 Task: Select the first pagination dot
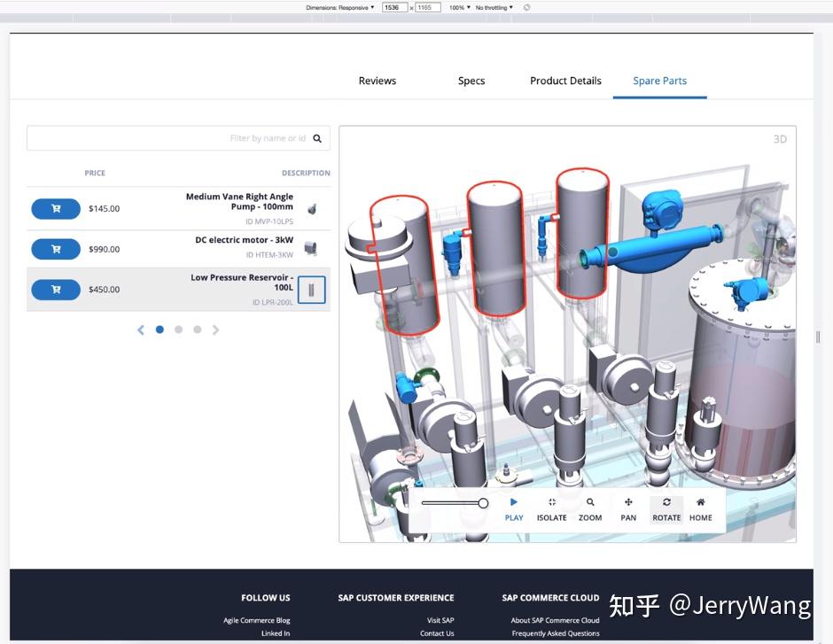tap(160, 329)
